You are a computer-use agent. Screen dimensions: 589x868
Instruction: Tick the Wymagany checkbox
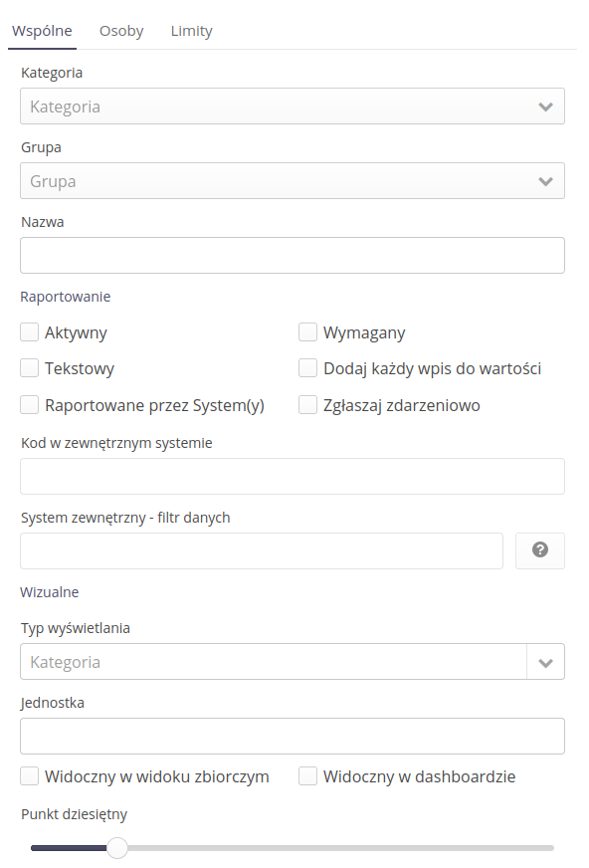click(x=307, y=332)
